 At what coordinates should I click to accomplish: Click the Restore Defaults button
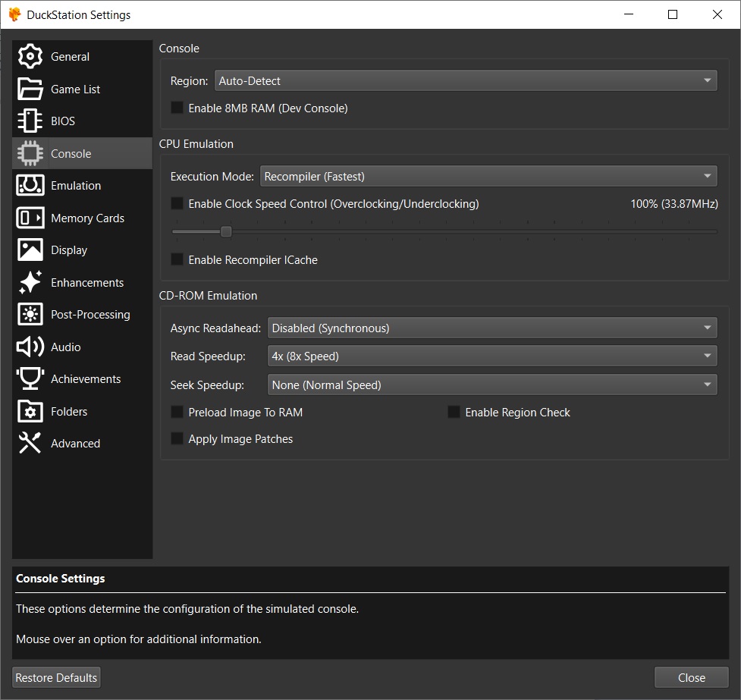[x=56, y=677]
